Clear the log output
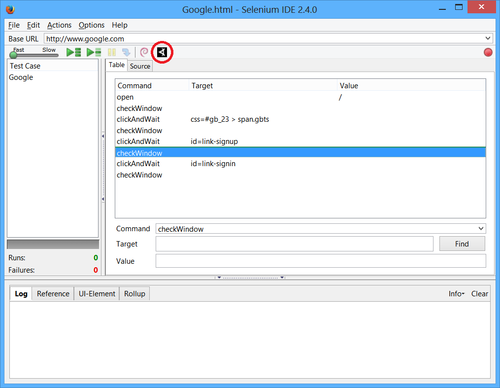 479,294
